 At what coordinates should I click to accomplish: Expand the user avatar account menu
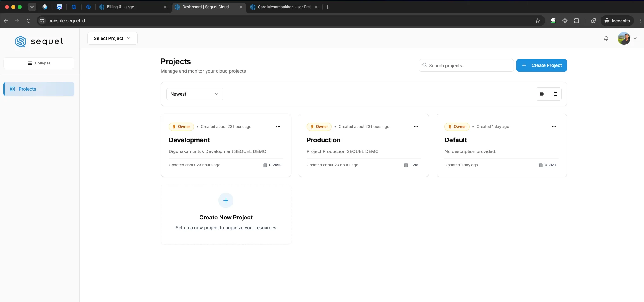click(x=627, y=38)
